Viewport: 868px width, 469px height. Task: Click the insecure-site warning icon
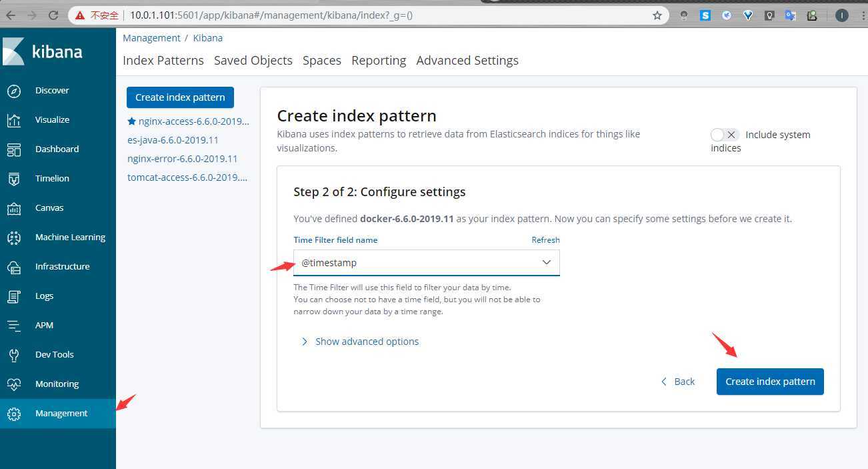80,15
